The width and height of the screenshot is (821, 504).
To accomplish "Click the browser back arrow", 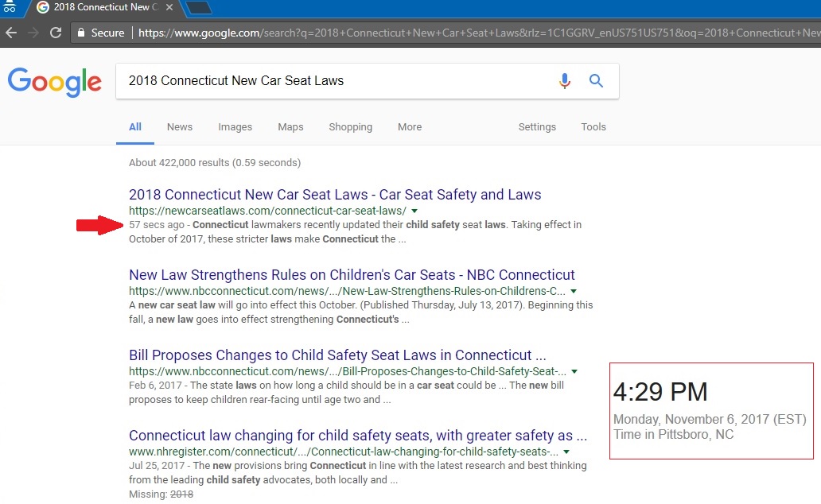I will (x=11, y=33).
